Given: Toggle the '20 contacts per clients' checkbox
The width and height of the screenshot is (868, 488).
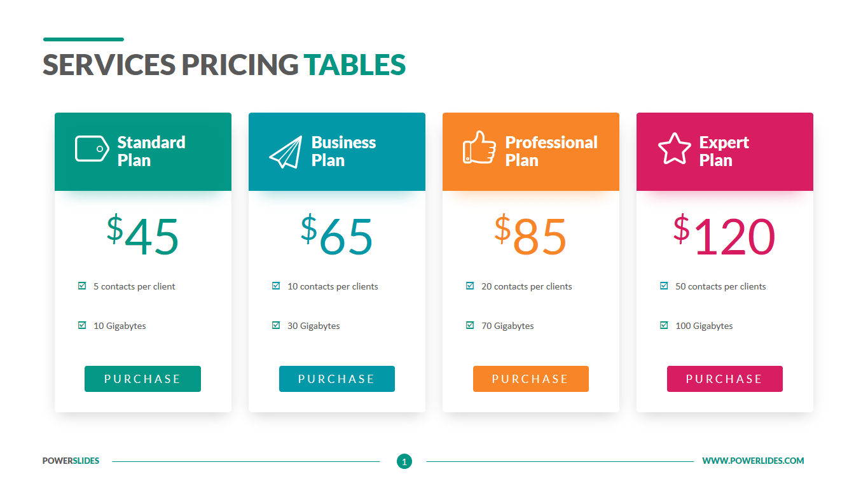Looking at the screenshot, I should [x=470, y=286].
